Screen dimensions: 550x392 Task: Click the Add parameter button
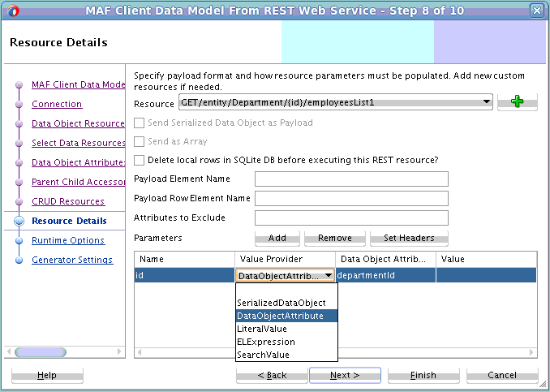277,239
